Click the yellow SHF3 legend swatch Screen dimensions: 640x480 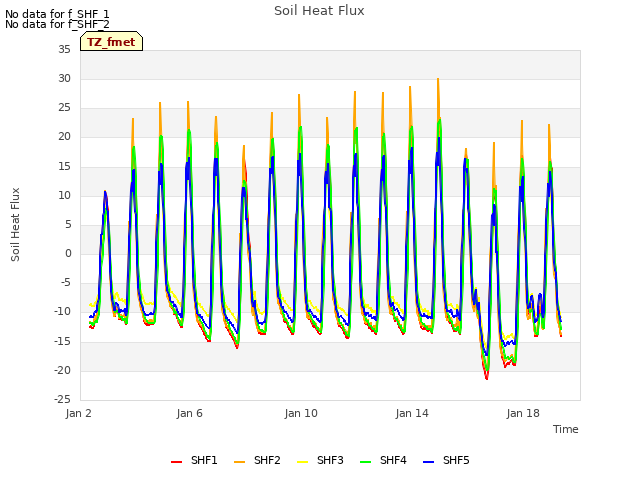302,462
